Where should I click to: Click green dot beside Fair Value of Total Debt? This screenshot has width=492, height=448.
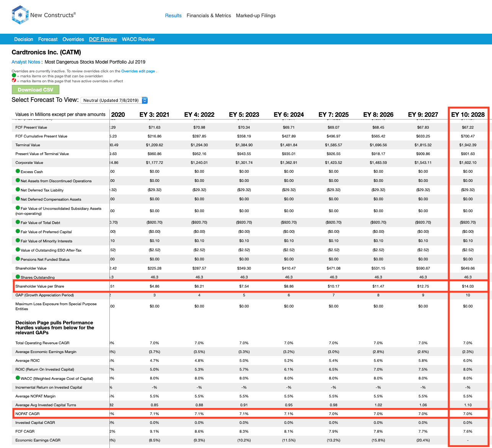point(18,222)
